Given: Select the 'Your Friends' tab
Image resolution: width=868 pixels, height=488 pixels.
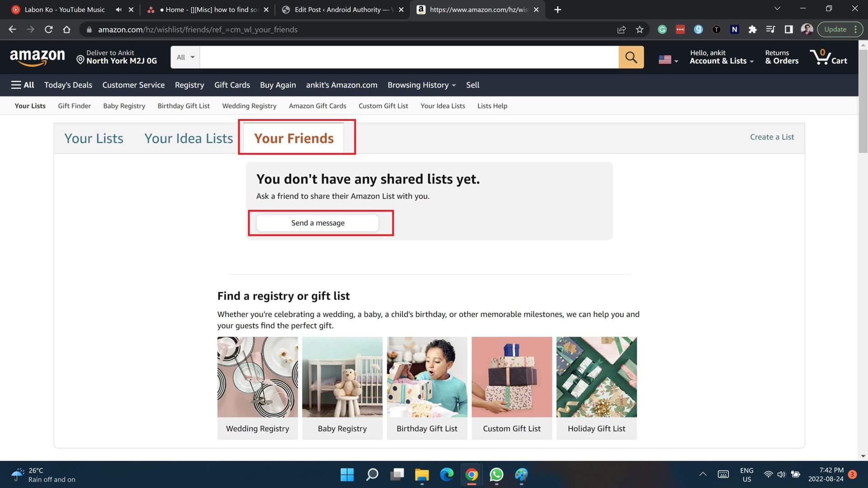Looking at the screenshot, I should click(294, 138).
